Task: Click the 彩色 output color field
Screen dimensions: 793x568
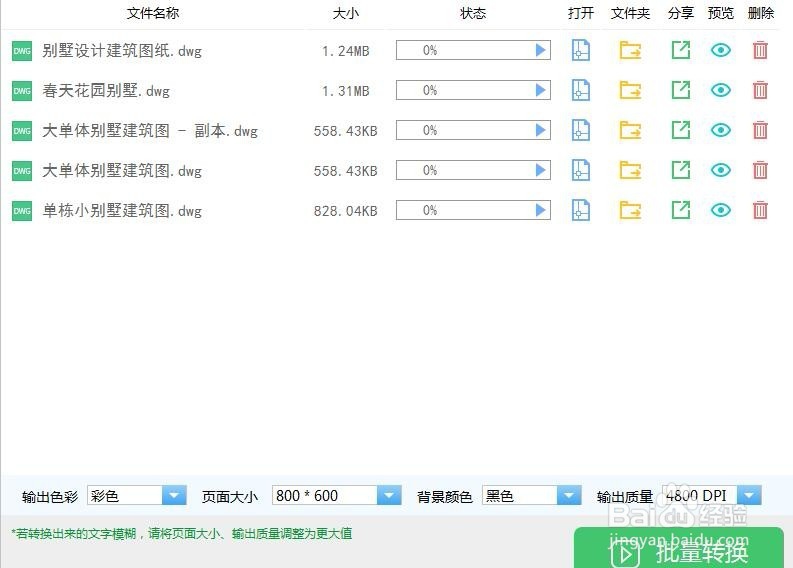Action: click(125, 495)
